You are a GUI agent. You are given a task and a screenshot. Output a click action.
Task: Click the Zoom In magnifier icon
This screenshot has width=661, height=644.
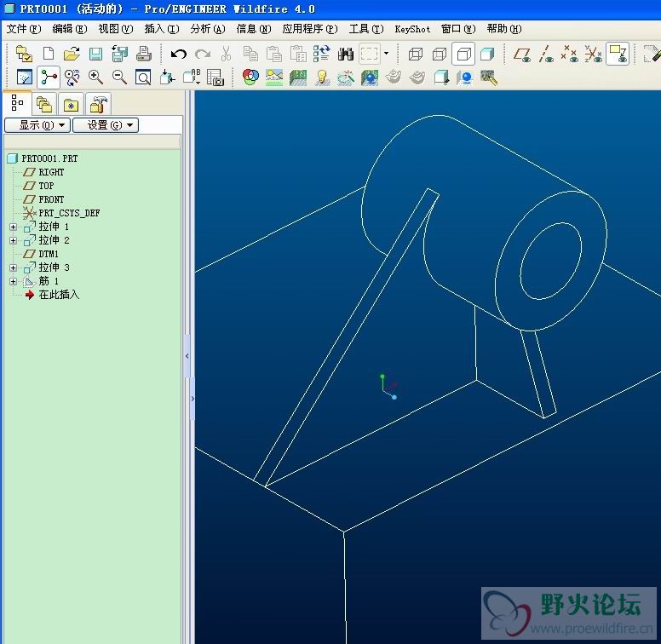95,78
